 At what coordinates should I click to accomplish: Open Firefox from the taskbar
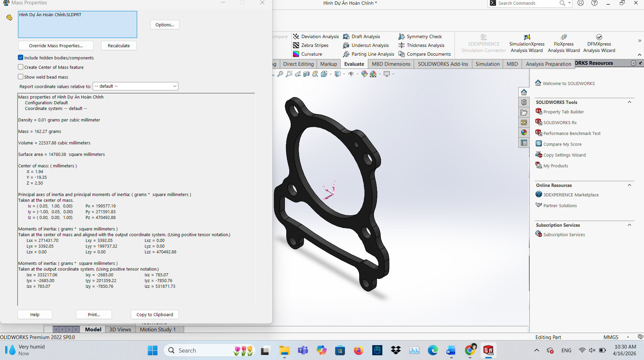[358, 351]
